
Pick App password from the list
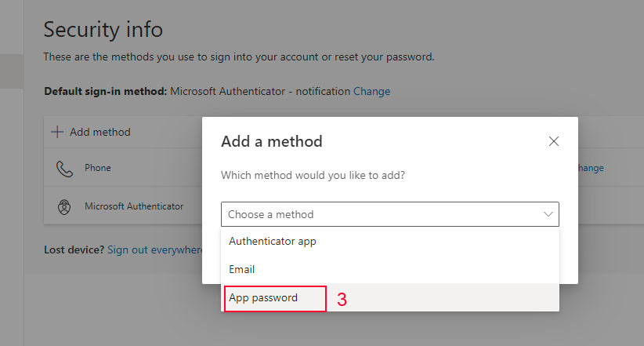tap(263, 298)
